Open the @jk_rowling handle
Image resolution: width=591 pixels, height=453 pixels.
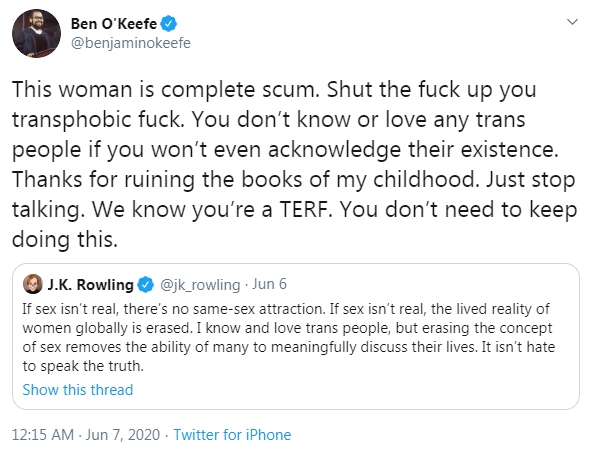pos(200,285)
